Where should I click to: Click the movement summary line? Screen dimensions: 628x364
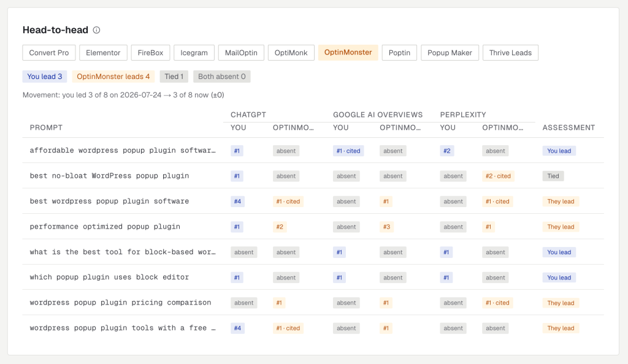tap(123, 95)
